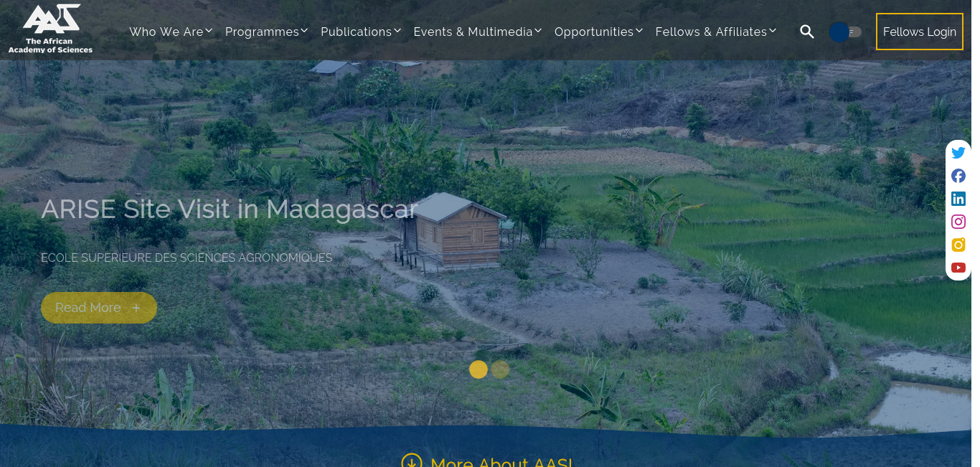Open the LinkedIn social link
Screen dimensions: 980x467
point(958,199)
